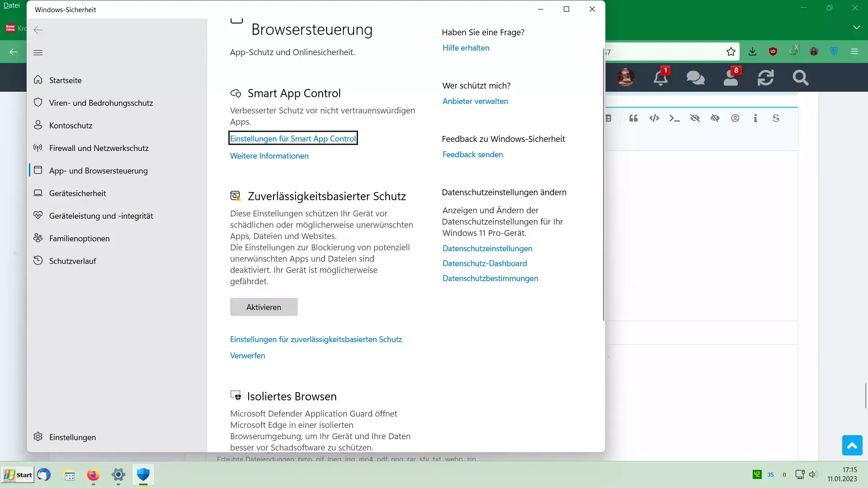Open forum user avatar menu

click(x=626, y=78)
